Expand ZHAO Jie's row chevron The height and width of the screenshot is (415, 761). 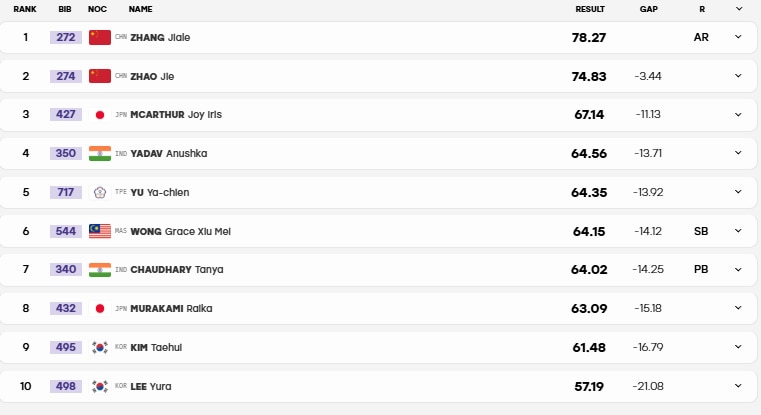click(x=738, y=76)
